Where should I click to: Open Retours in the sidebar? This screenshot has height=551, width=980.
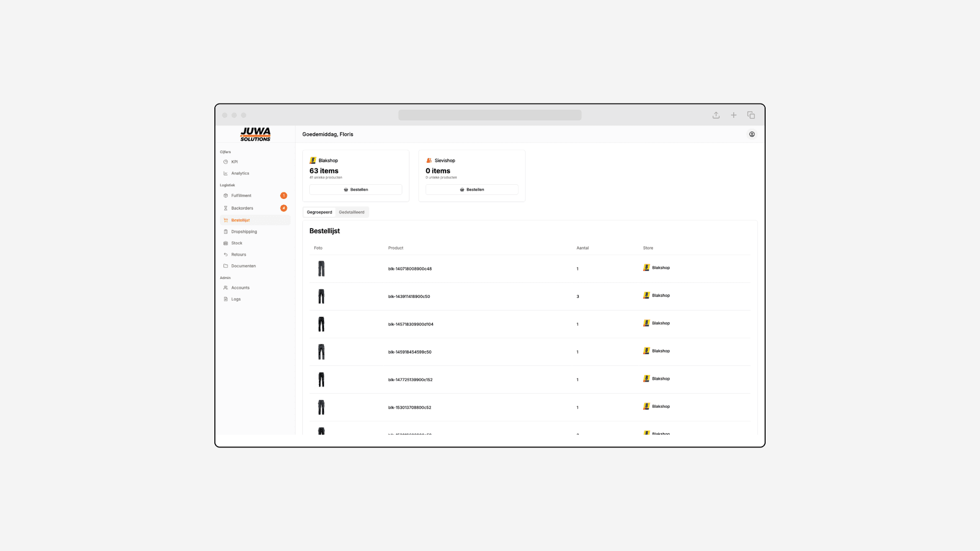[x=238, y=255]
